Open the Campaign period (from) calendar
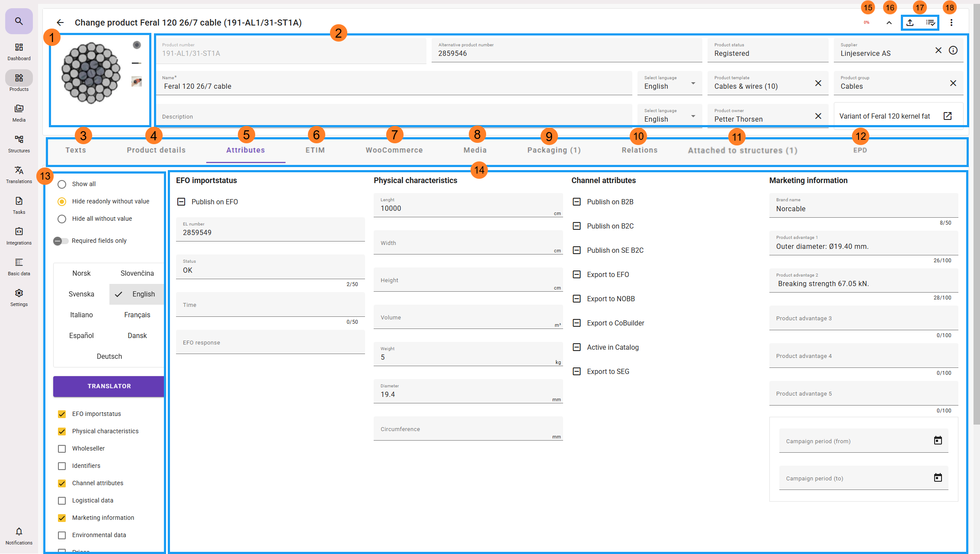The height and width of the screenshot is (554, 980). point(938,441)
